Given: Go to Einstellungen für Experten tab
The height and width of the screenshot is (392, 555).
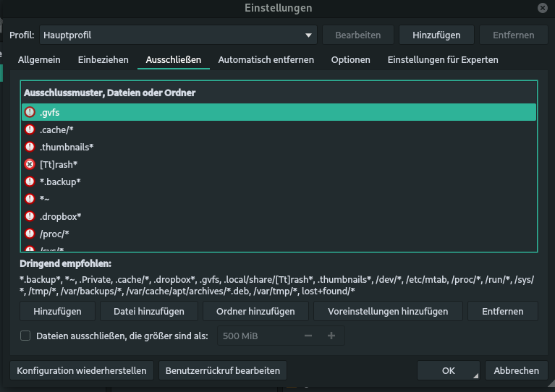Looking at the screenshot, I should click(443, 60).
